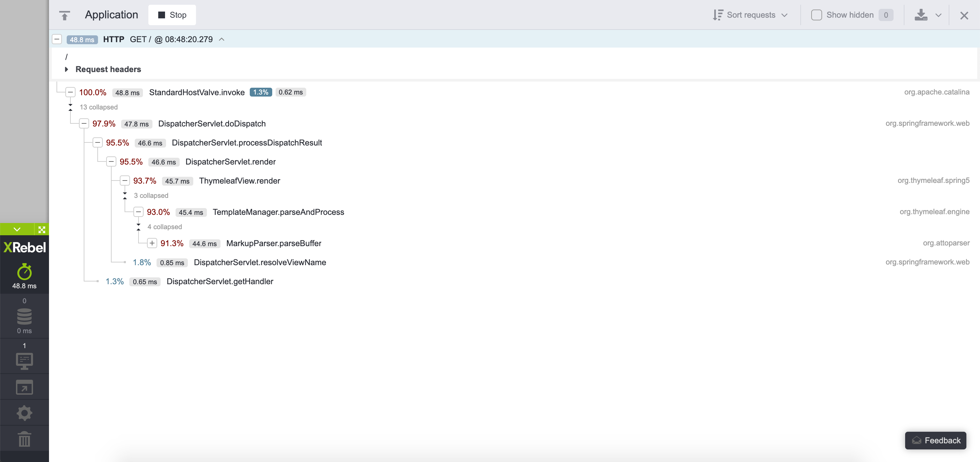The image size is (980, 462).
Task: Expand the 3 collapsed frames
Action: pos(125,195)
